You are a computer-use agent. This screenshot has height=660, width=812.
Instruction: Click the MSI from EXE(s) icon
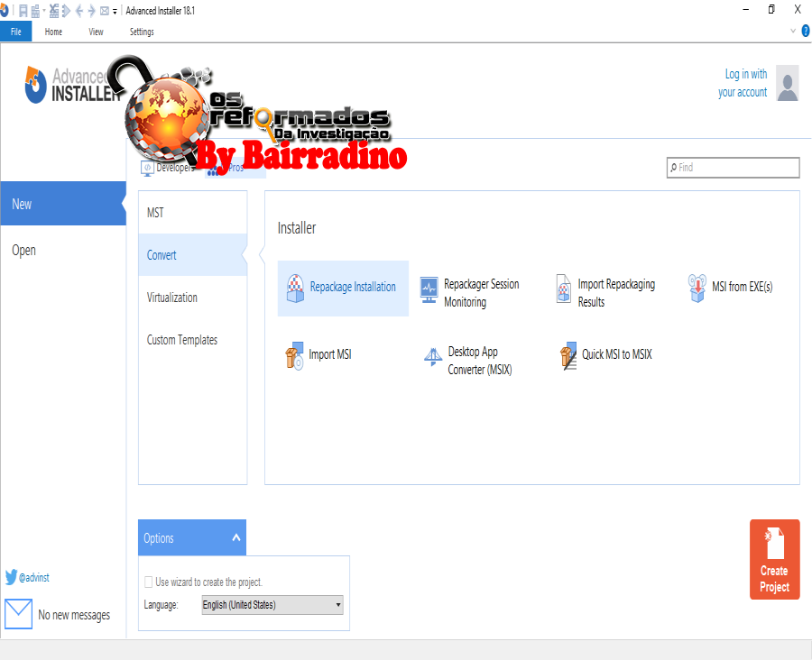coord(697,288)
